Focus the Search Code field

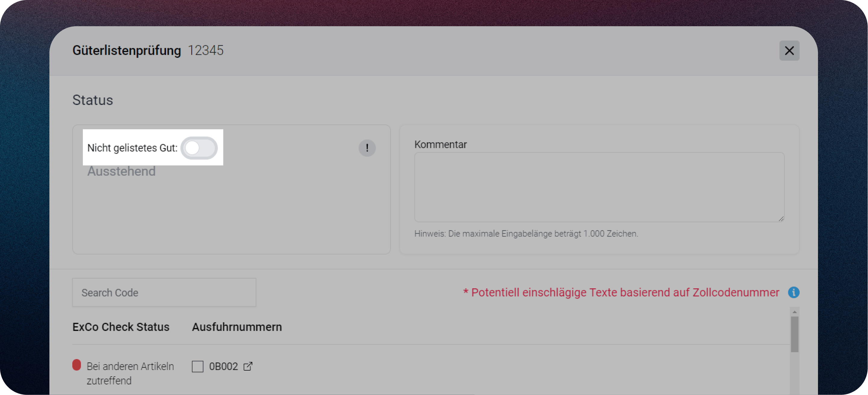tap(164, 292)
